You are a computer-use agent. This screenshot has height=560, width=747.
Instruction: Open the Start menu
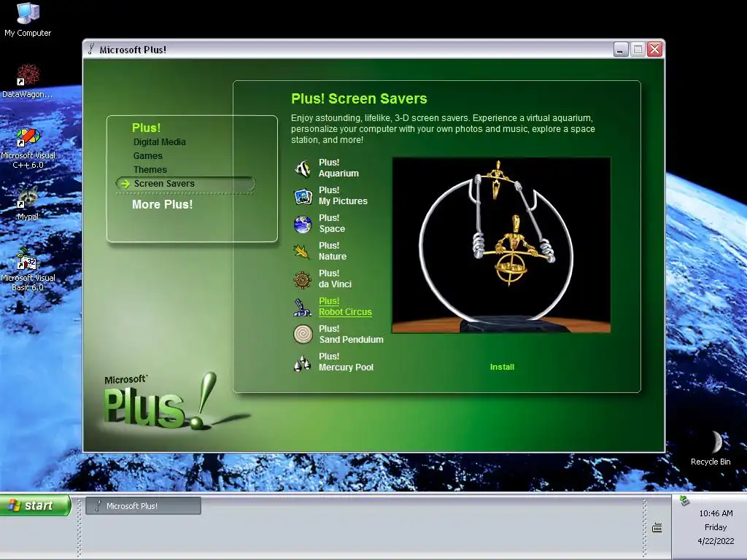[35, 505]
